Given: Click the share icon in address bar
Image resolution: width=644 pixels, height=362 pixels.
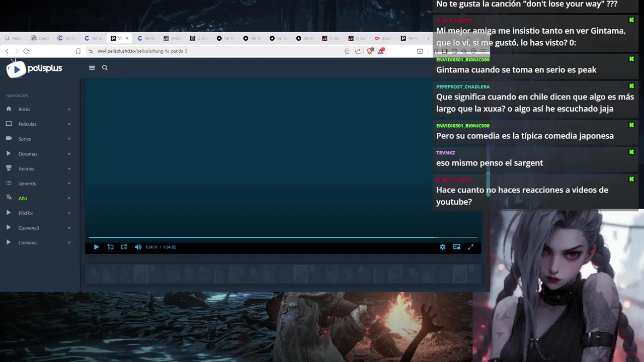Looking at the screenshot, I should point(358,51).
